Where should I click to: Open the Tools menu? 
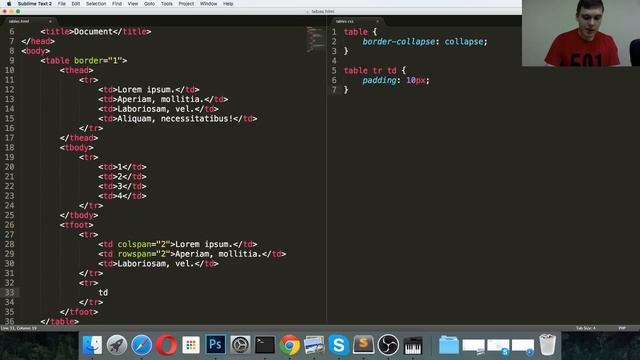coord(167,4)
